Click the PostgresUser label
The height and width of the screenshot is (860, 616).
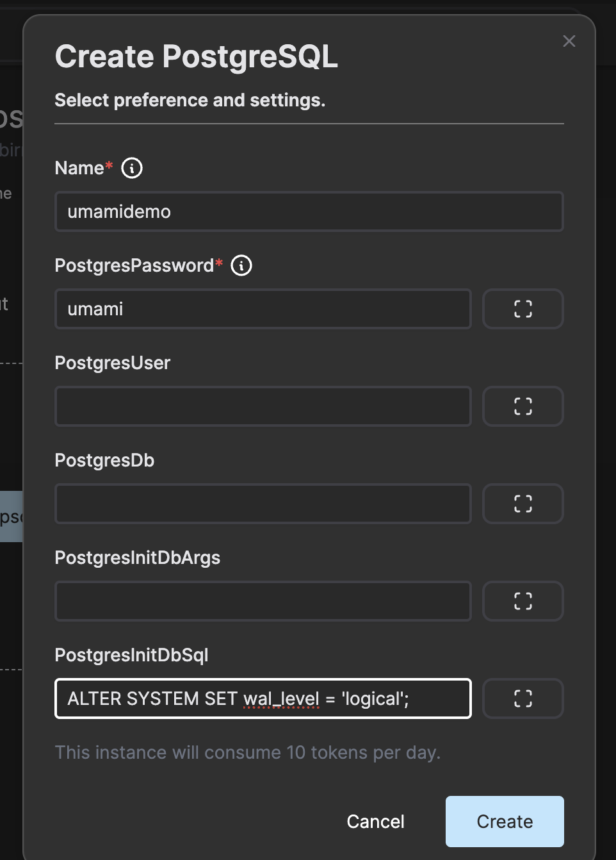pos(113,363)
